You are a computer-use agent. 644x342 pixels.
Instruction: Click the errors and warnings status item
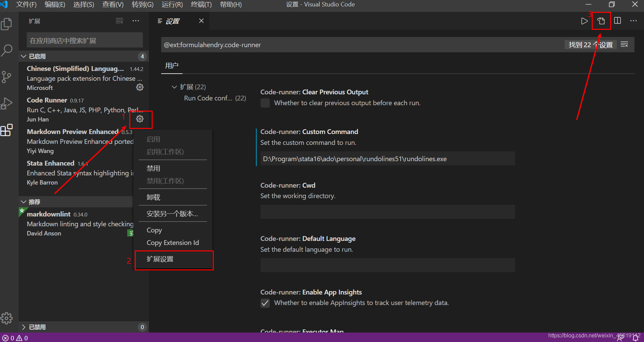coord(16,338)
